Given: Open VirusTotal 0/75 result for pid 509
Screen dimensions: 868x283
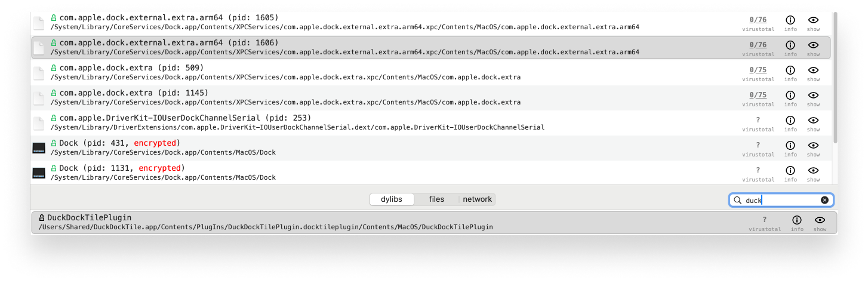Looking at the screenshot, I should [758, 70].
